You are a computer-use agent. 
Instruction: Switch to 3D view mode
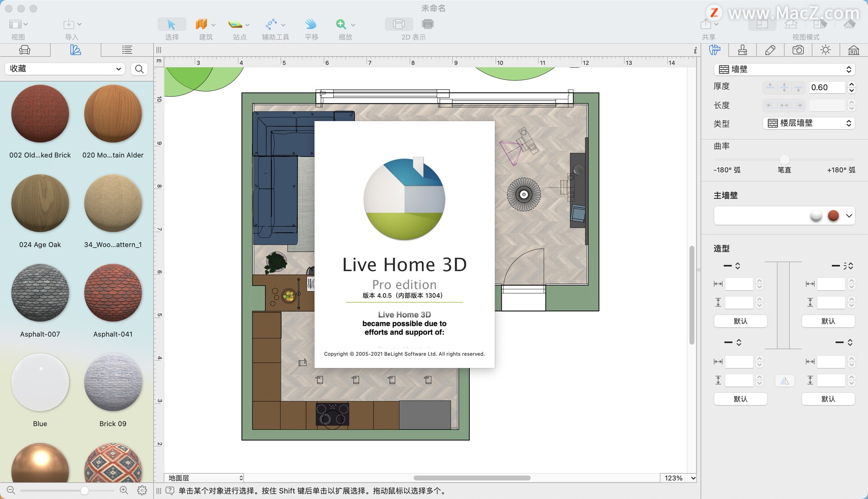[x=849, y=24]
